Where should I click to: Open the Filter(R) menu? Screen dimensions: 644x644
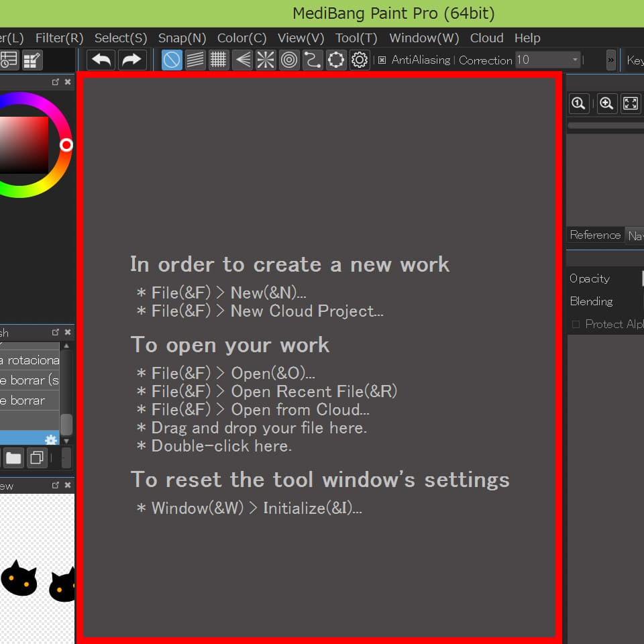pos(59,38)
